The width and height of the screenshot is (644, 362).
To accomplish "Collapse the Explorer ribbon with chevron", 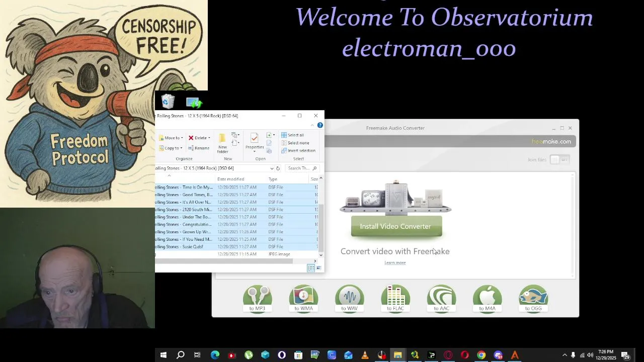I will pos(312,125).
